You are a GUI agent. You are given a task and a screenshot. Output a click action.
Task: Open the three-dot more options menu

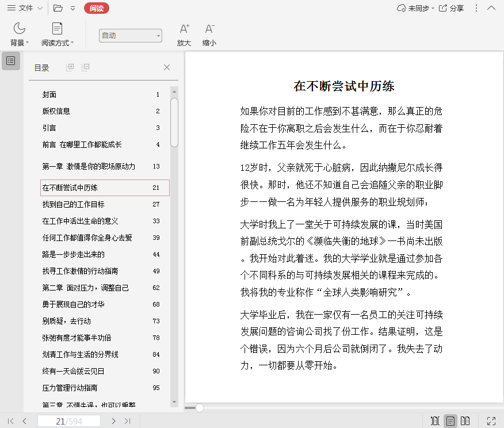click(476, 8)
